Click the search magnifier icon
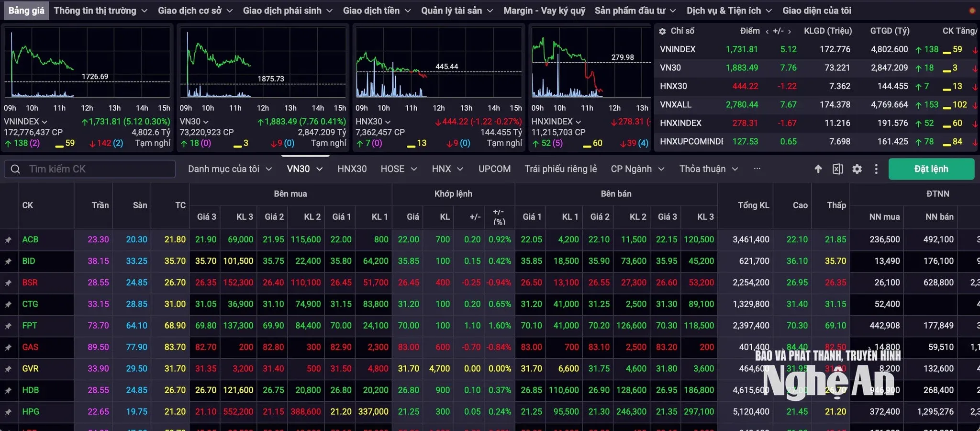This screenshot has width=980, height=431. (x=15, y=169)
